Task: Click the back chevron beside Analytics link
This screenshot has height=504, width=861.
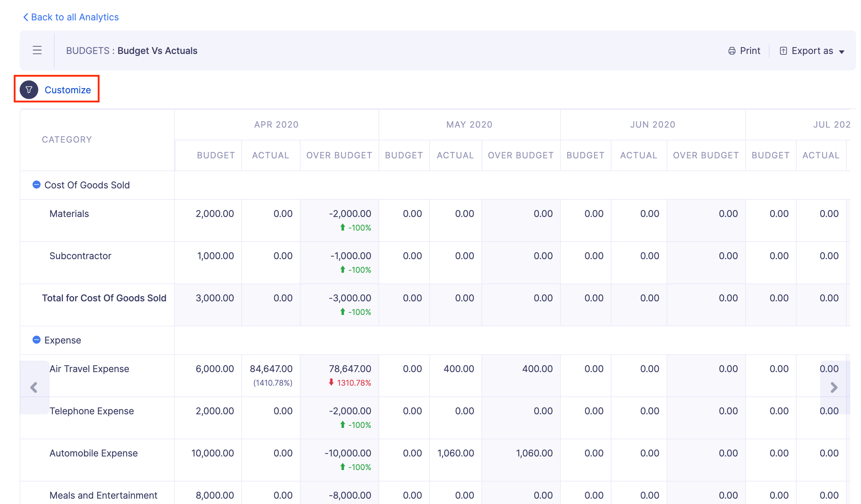Action: click(x=26, y=17)
